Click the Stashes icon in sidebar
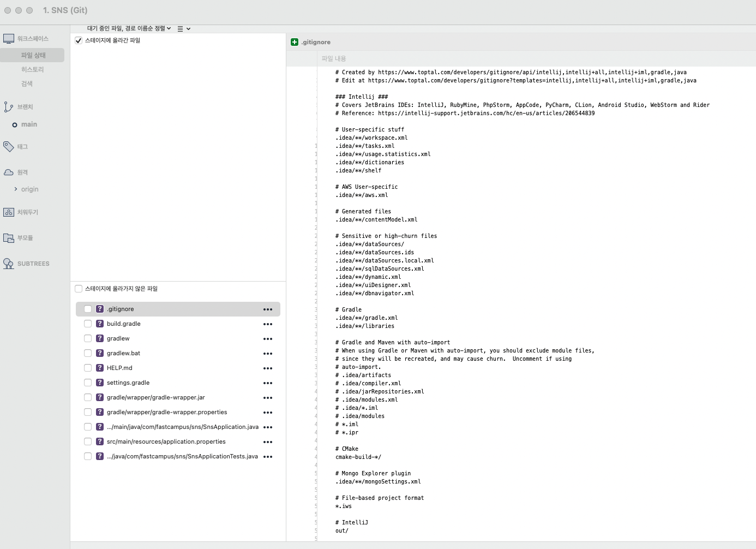756x549 pixels. (9, 212)
